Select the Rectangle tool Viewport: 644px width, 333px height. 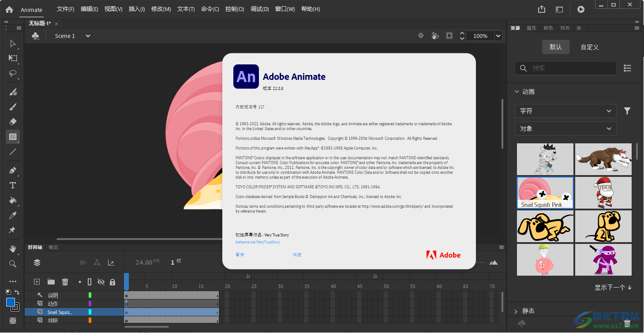tap(13, 137)
